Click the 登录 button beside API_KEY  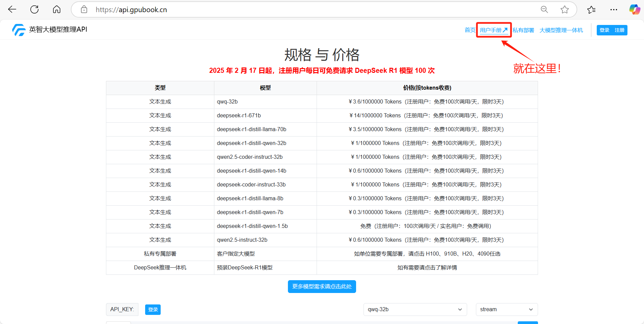coord(153,310)
